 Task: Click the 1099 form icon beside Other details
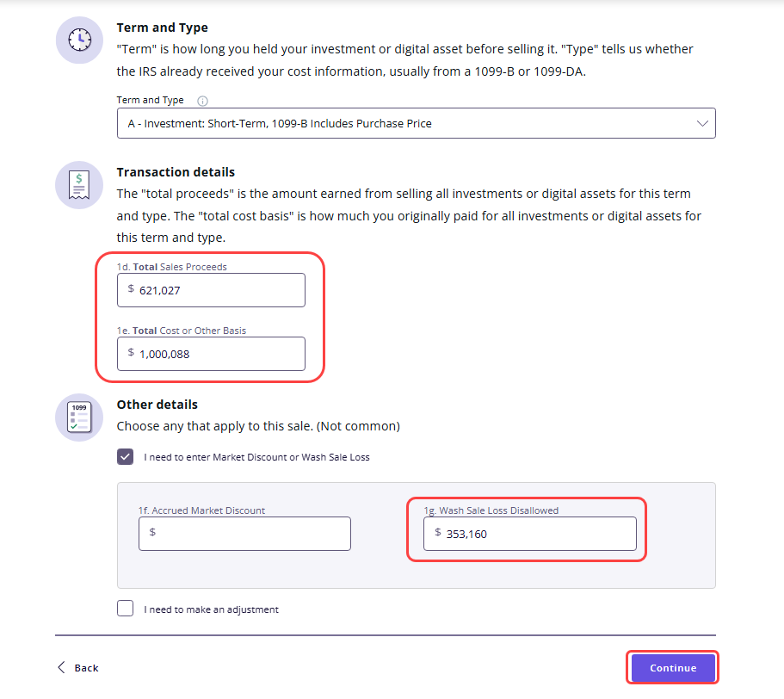[x=79, y=418]
